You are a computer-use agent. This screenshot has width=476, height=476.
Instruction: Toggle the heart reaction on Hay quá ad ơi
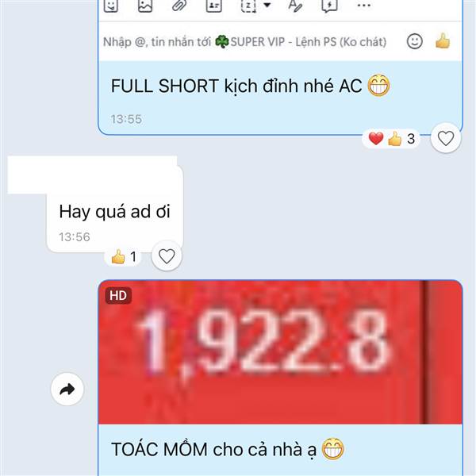coord(167,256)
